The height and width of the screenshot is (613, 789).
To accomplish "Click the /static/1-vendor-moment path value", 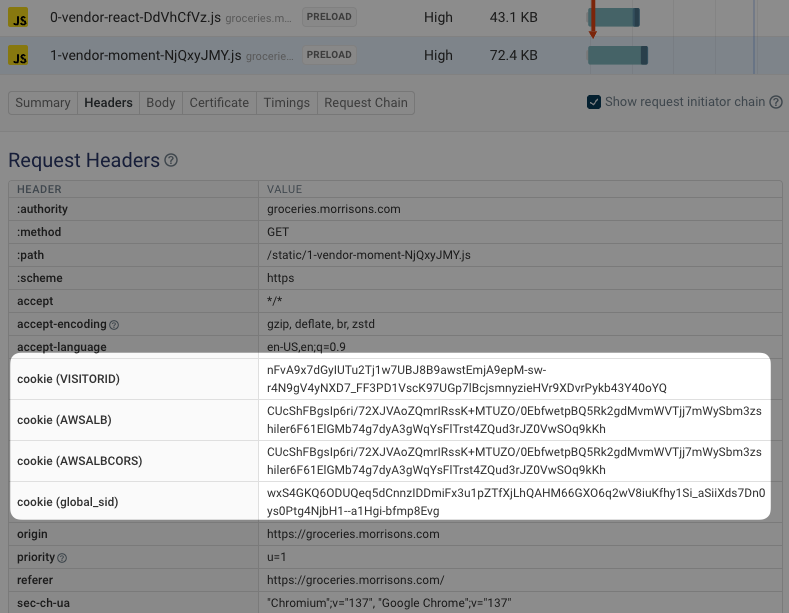I will pos(369,255).
